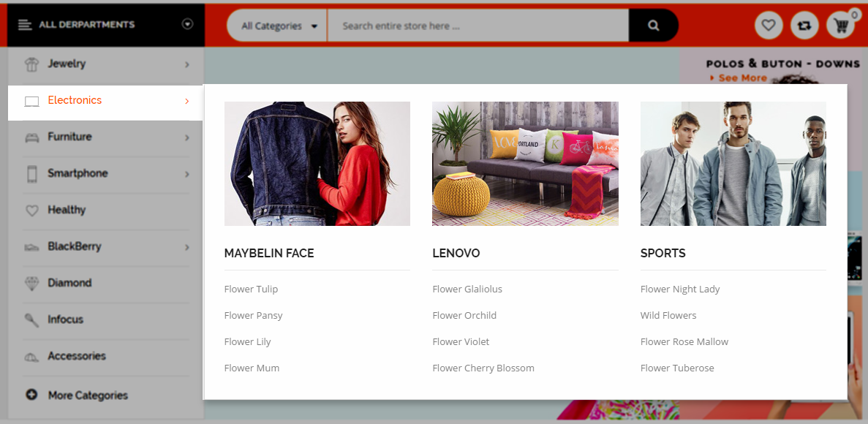Open the shopping cart icon
Screen dimensions: 868x424
click(840, 26)
